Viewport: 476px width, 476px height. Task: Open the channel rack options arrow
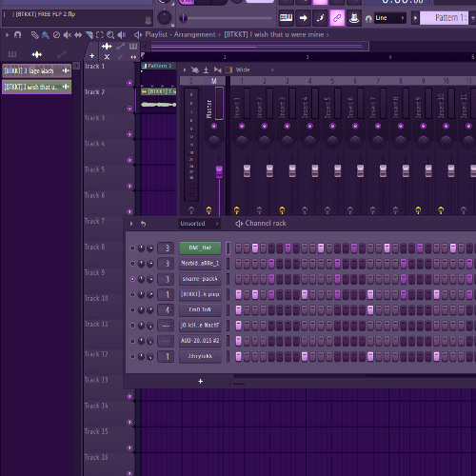coord(131,224)
